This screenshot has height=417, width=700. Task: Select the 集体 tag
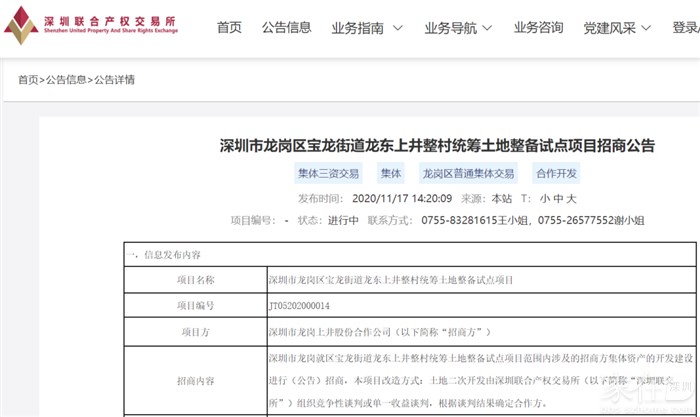click(x=391, y=173)
